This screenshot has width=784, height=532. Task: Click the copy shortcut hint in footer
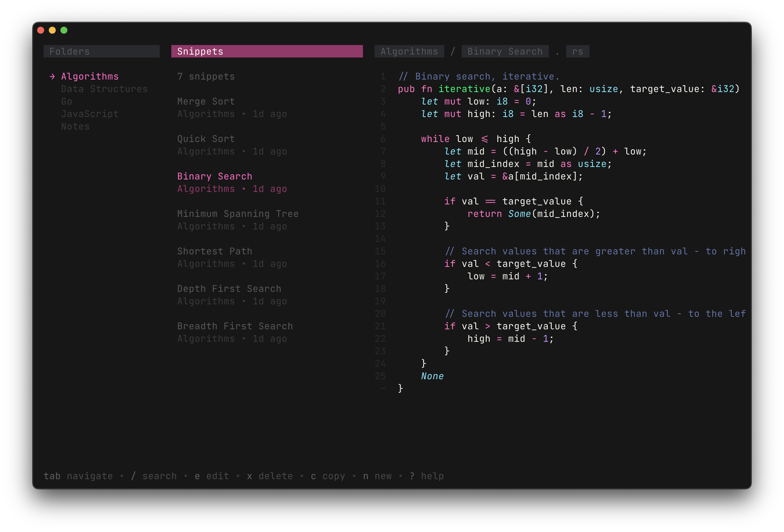click(x=328, y=476)
